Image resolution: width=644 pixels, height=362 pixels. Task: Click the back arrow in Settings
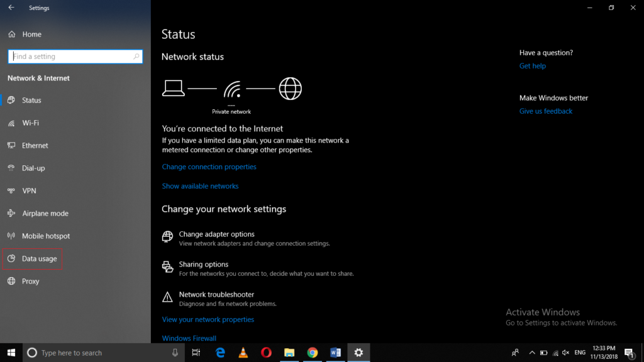click(11, 8)
